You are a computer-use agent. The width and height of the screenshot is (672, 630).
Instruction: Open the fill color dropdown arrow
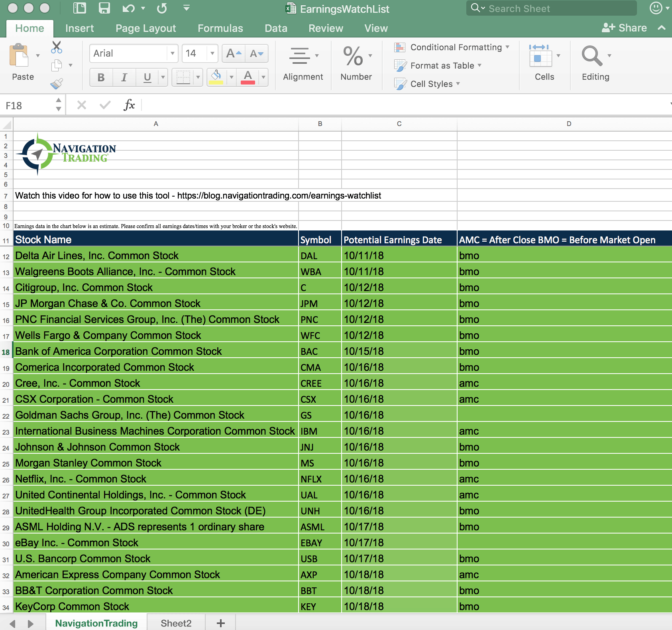(231, 77)
